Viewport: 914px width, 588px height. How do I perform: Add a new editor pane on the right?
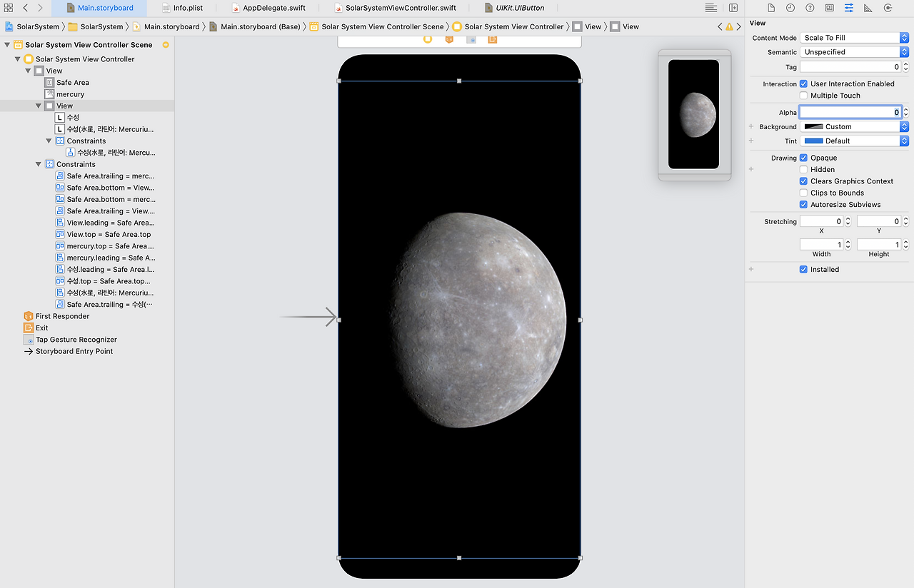coord(733,8)
